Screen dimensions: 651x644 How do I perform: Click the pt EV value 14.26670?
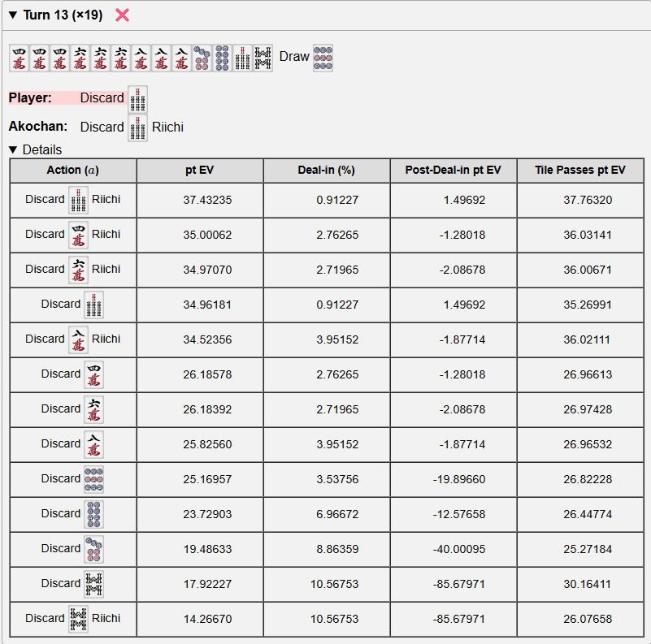coord(207,619)
